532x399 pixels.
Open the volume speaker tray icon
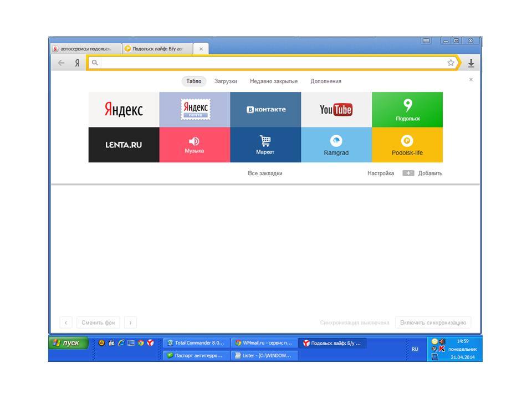(x=442, y=341)
